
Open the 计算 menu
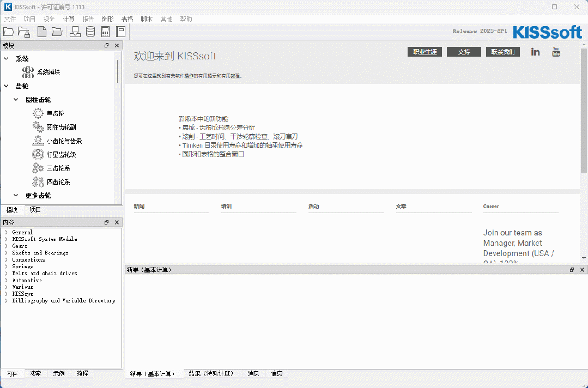pos(69,19)
